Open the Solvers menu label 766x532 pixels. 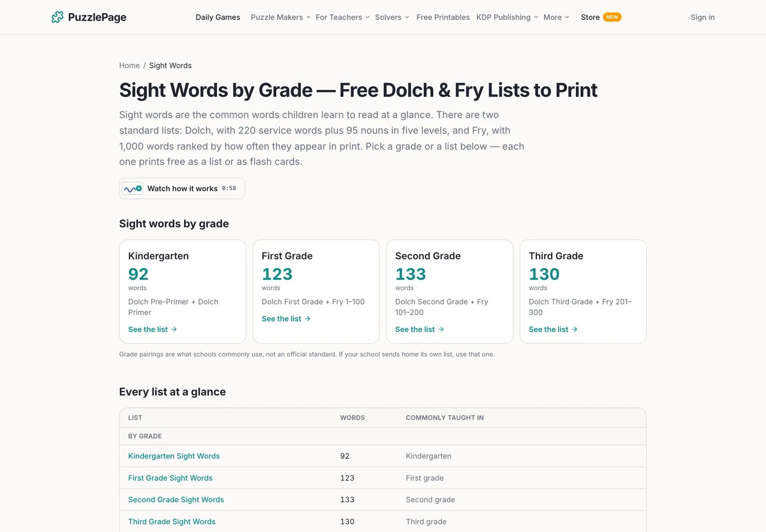388,17
